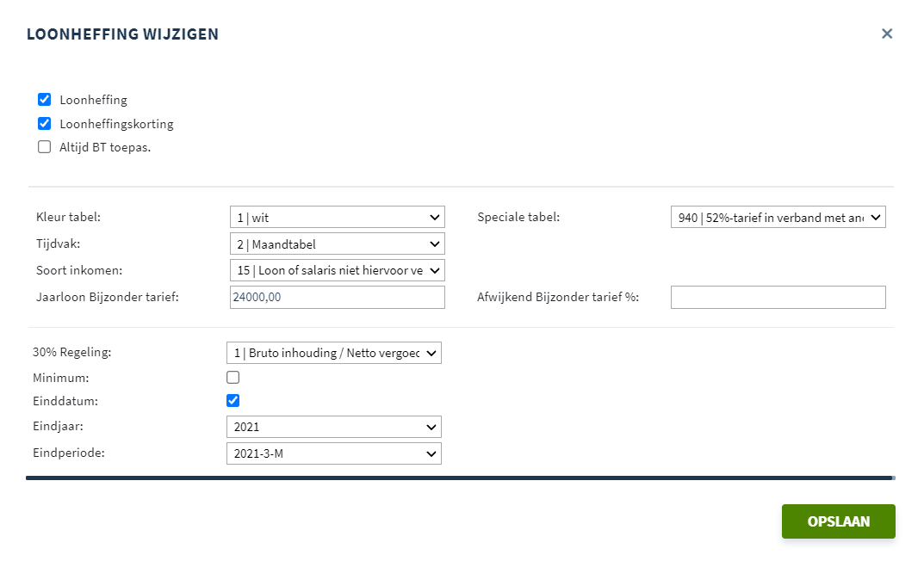Open the Soort inkomen dropdown
924x561 pixels.
pyautogui.click(x=337, y=270)
